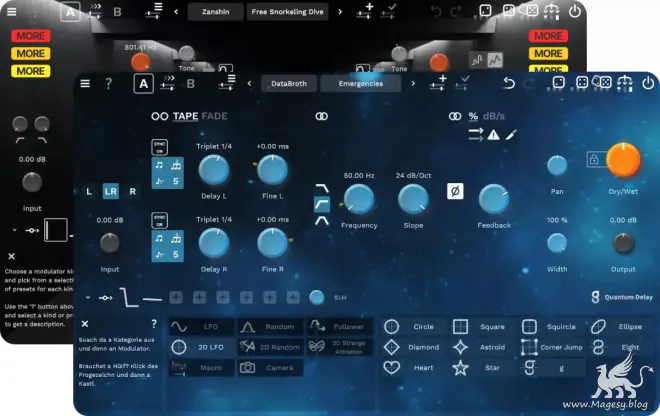Image resolution: width=660 pixels, height=416 pixels.
Task: Select the Squircle 2D LFO shape
Action: tap(552, 327)
